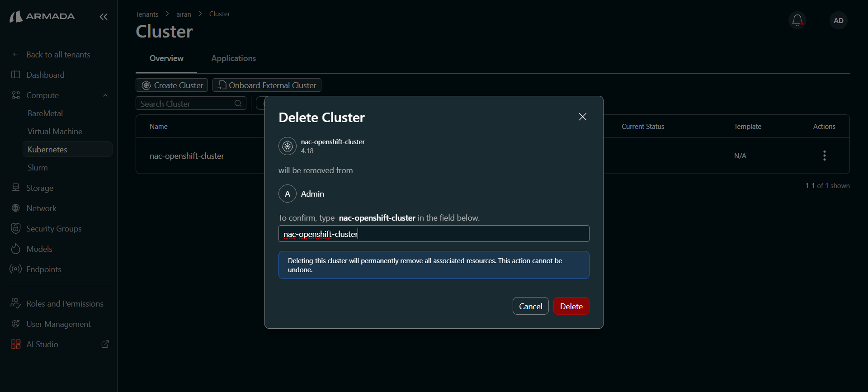Open Models in sidebar
This screenshot has height=392, width=868.
[x=39, y=249]
